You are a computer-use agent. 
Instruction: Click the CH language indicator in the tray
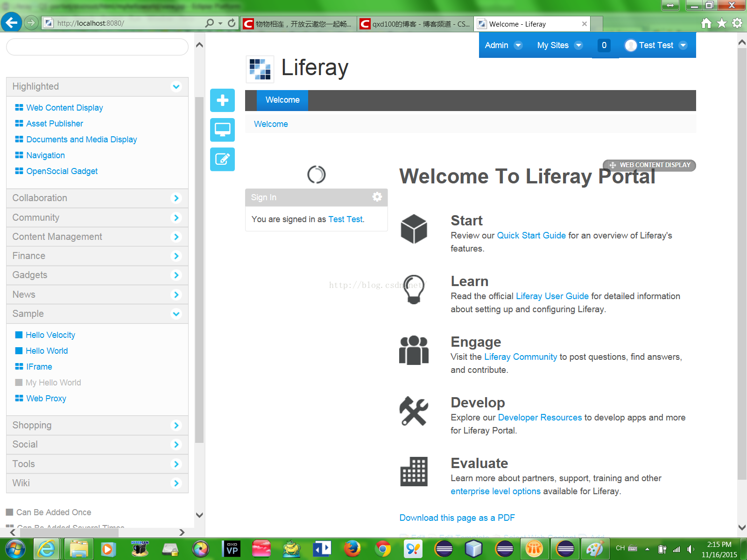(620, 548)
